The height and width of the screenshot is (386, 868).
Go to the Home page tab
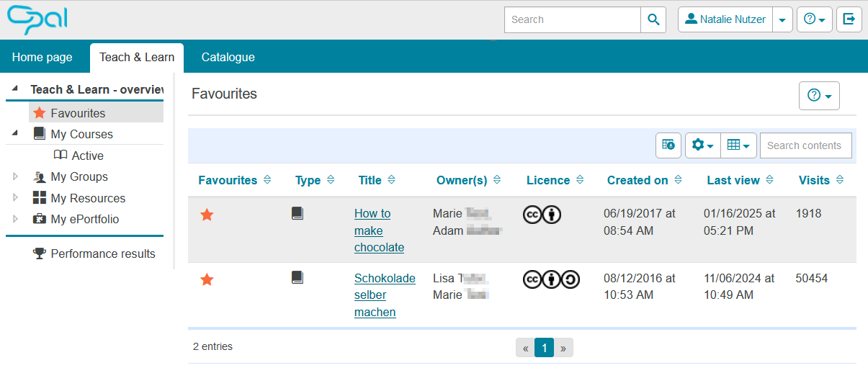pyautogui.click(x=42, y=58)
